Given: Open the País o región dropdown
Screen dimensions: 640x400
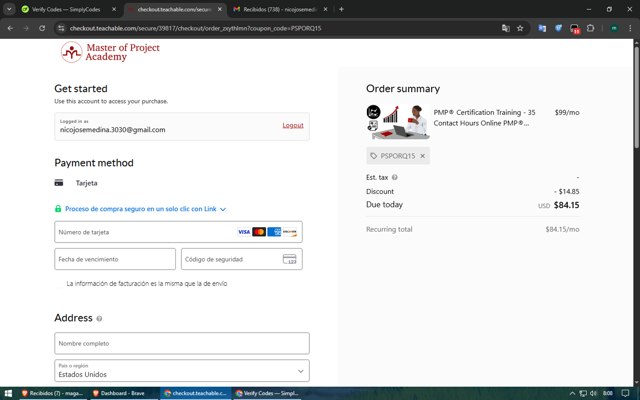Looking at the screenshot, I should (x=182, y=371).
